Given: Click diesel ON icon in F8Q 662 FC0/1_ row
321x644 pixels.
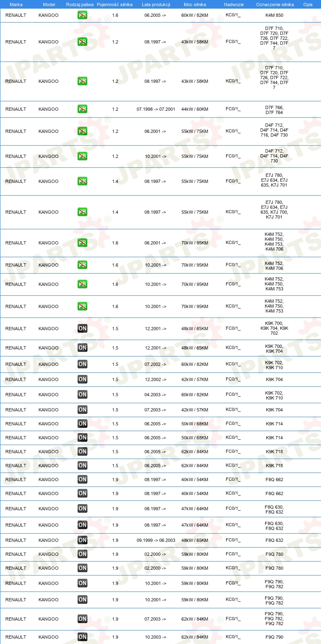Looking at the screenshot, I should coord(83,480).
